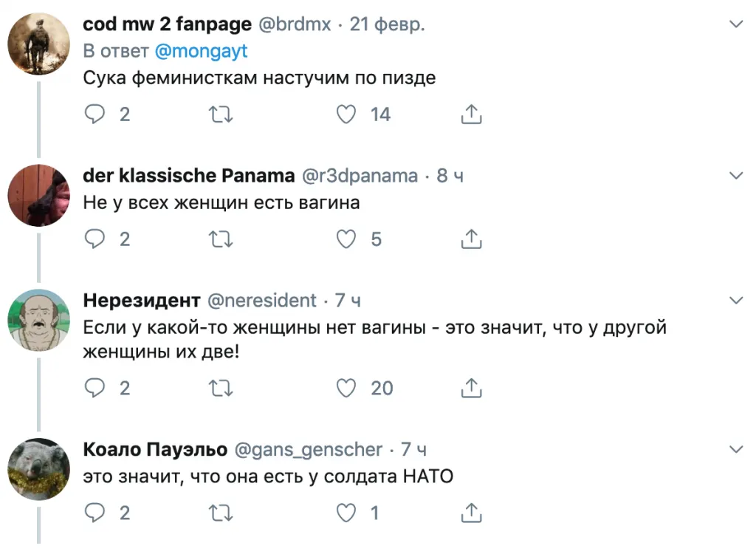Open the more menu on cod mw 2 fanpage tweet
Viewport: 756px width, 554px height.
click(736, 25)
